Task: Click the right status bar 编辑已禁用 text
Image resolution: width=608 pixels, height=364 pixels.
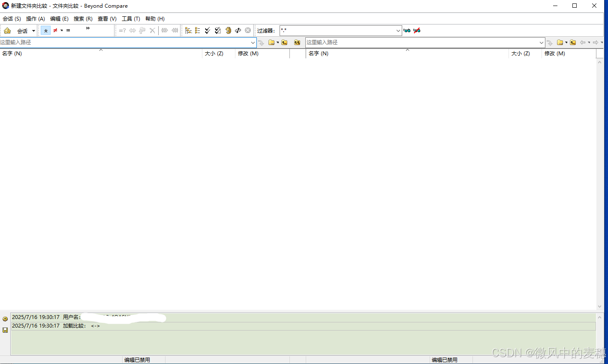Action: 445,360
